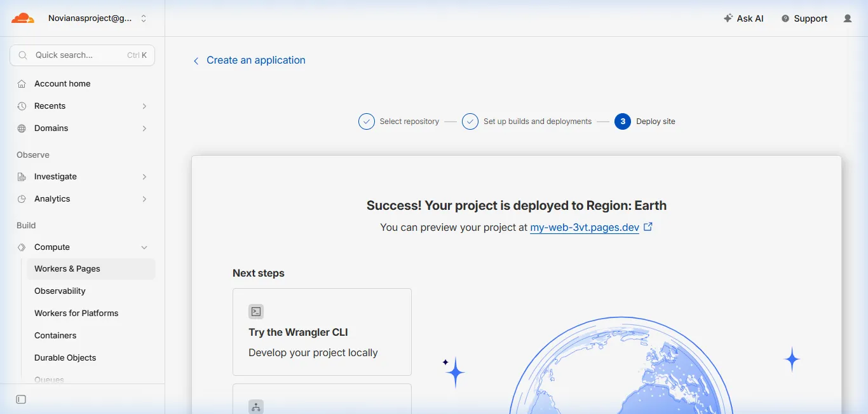868x414 pixels.
Task: Click the Domains globe icon
Action: point(22,128)
